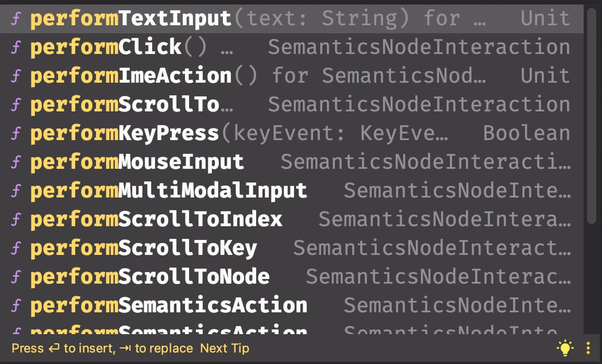
Task: Click the function icon next to performKeyPress
Action: [16, 134]
